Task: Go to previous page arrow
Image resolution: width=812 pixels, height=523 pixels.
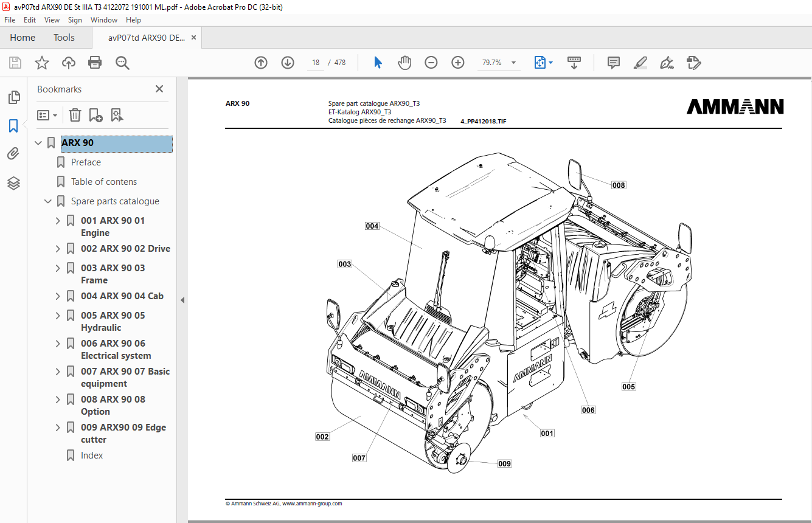Action: click(x=261, y=63)
